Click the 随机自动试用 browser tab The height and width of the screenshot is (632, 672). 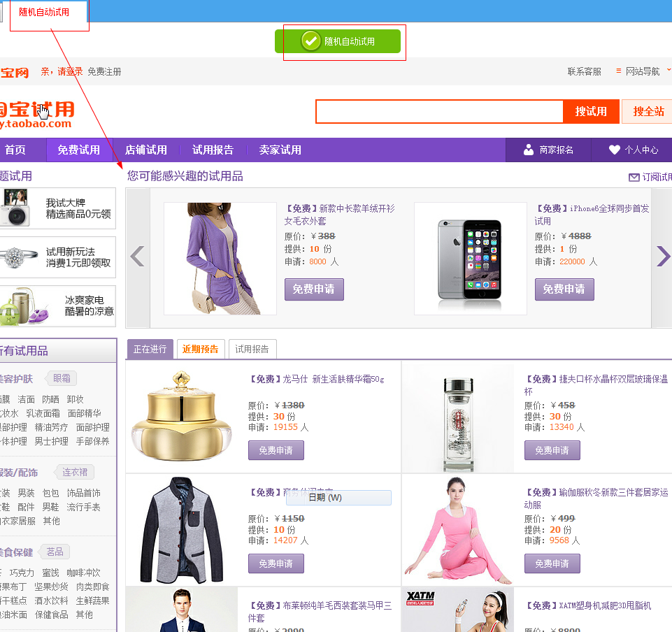pos(44,12)
